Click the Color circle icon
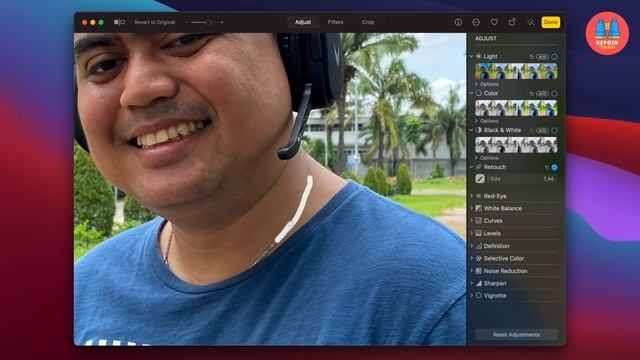The height and width of the screenshot is (360, 640). coord(479,93)
